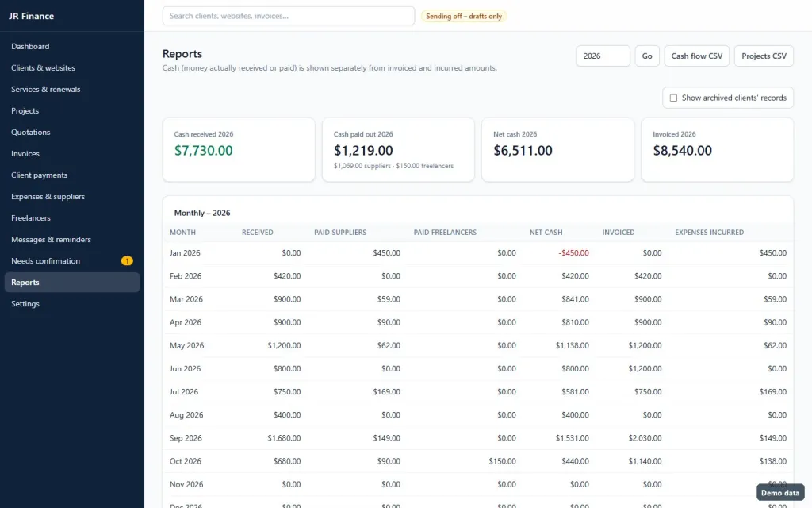Click the $1,138.00 net cash value
Image resolution: width=812 pixels, height=508 pixels.
click(573, 346)
